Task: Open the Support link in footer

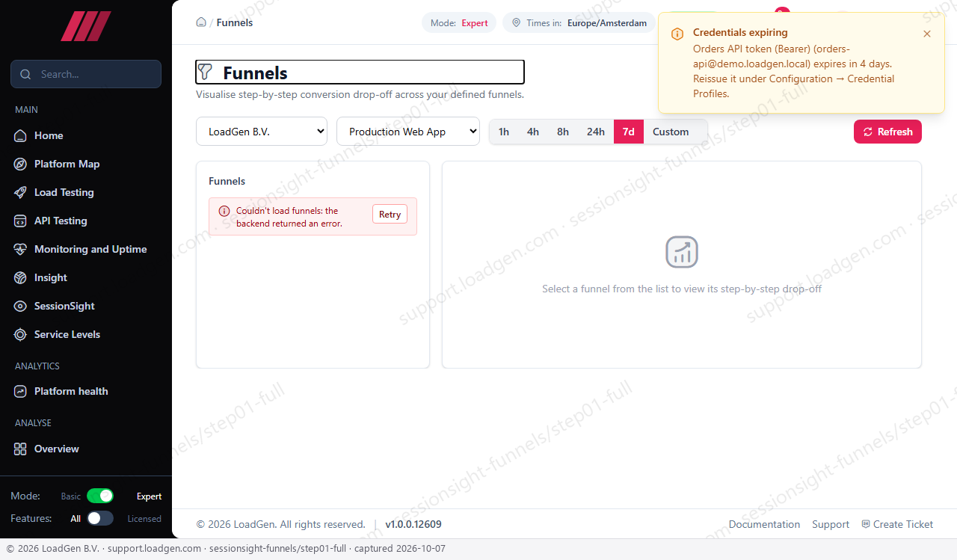Action: tap(831, 524)
